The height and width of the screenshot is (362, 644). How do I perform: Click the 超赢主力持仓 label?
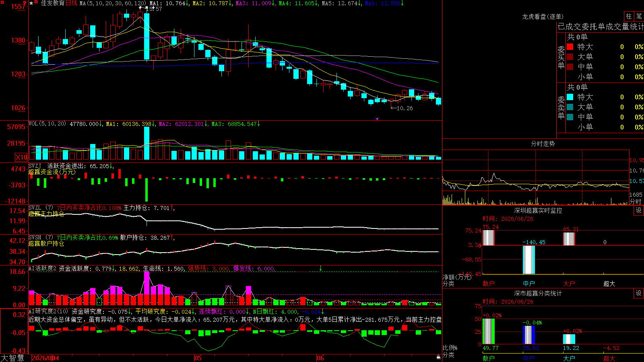(46, 214)
